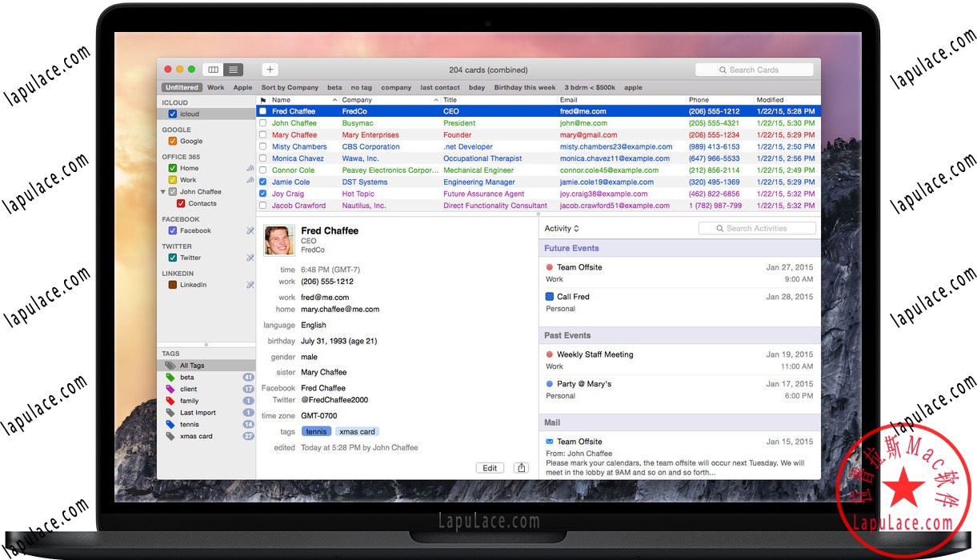Click Fred Chaffee's contact photo

click(x=279, y=241)
